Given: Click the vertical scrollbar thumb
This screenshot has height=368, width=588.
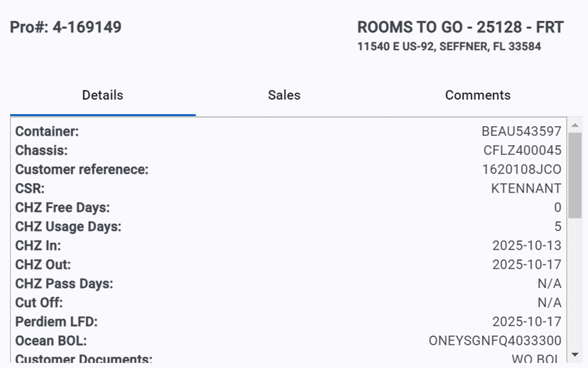Looking at the screenshot, I should (575, 175).
